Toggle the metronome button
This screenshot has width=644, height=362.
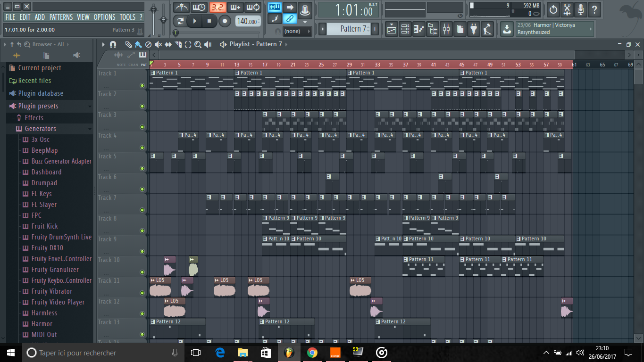pos(181,8)
